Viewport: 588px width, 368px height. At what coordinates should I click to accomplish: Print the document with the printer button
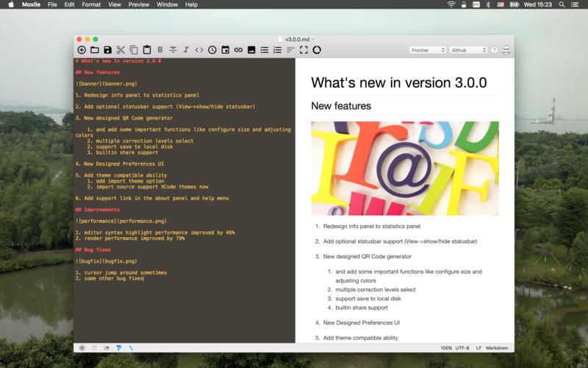coord(506,50)
